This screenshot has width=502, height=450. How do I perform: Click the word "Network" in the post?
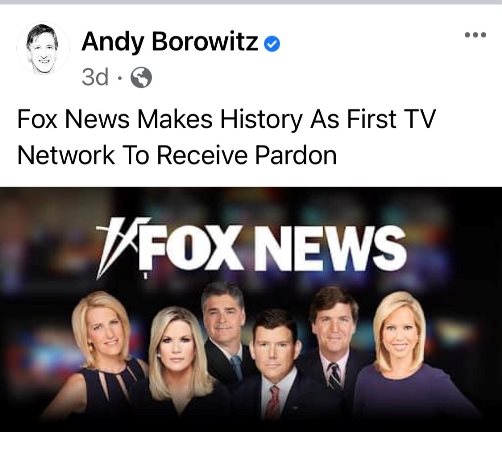pyautogui.click(x=66, y=155)
